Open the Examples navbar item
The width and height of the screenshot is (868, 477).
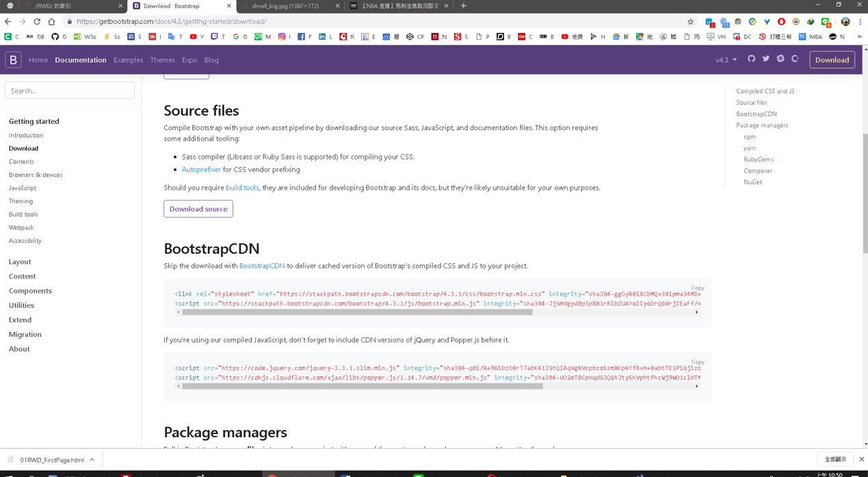129,60
